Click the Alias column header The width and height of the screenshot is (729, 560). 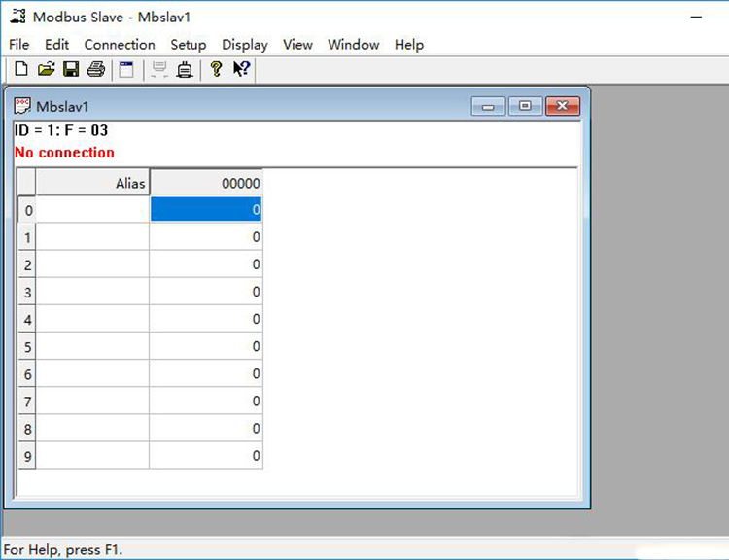(x=92, y=183)
